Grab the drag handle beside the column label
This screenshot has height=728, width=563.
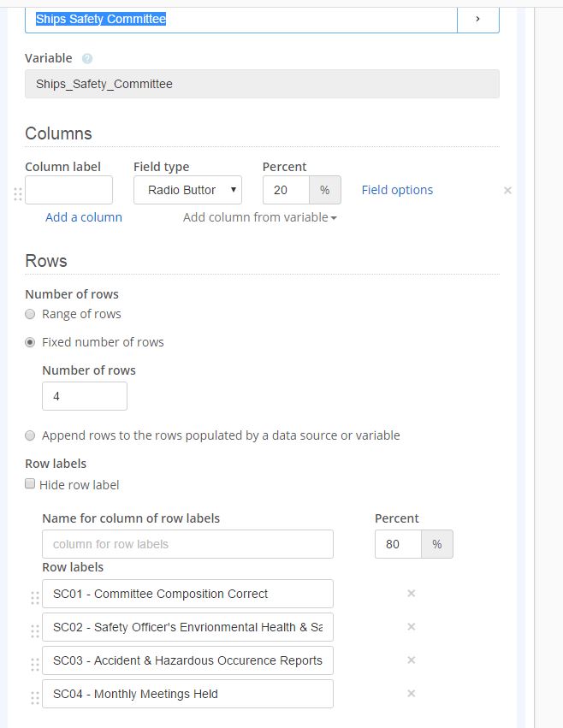[x=18, y=194]
